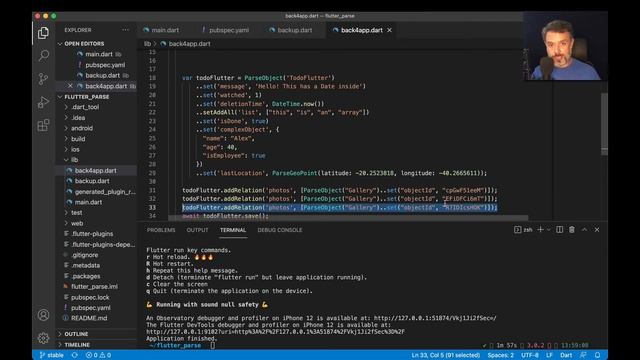Open .gitignore file in explorer
The width and height of the screenshot is (640, 360).
tap(84, 255)
